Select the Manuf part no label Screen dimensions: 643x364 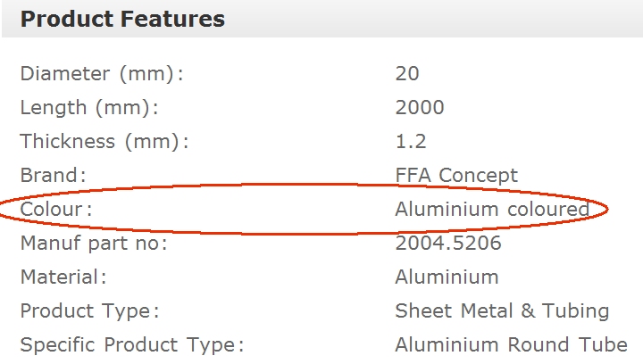pyautogui.click(x=94, y=244)
